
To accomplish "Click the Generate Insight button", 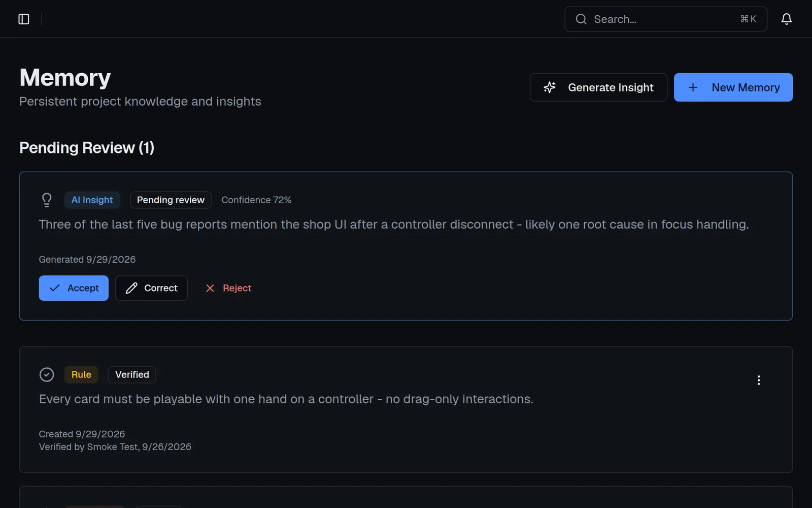I will tap(598, 87).
